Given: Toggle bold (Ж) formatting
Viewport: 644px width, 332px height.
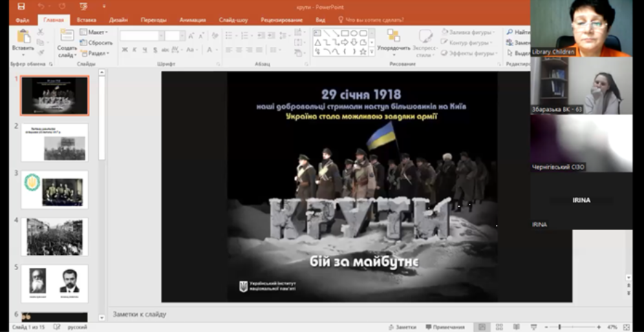Looking at the screenshot, I should (125, 50).
